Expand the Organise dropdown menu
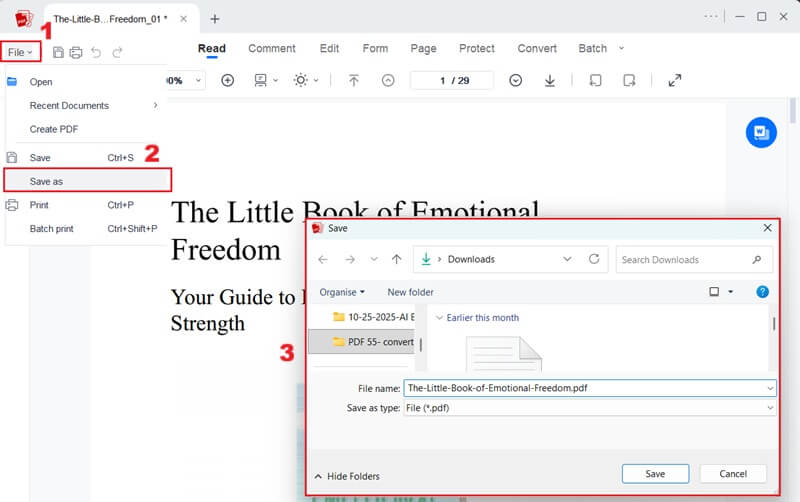The height and width of the screenshot is (502, 800). (342, 292)
